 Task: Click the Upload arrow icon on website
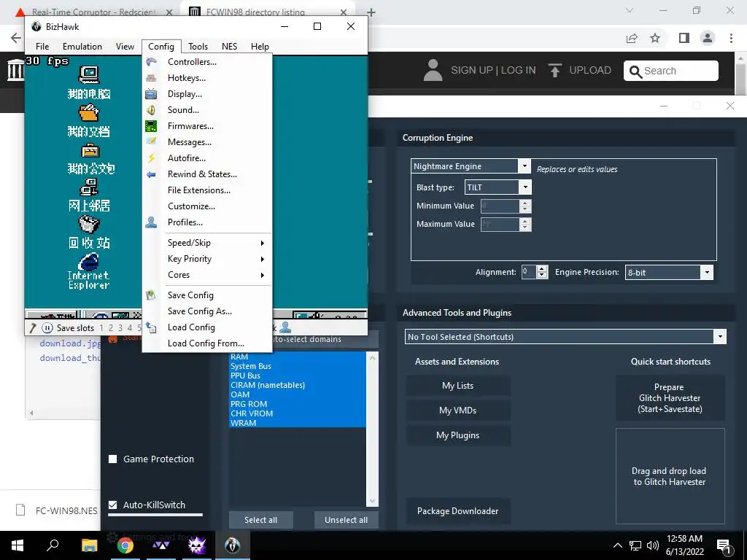coord(554,71)
